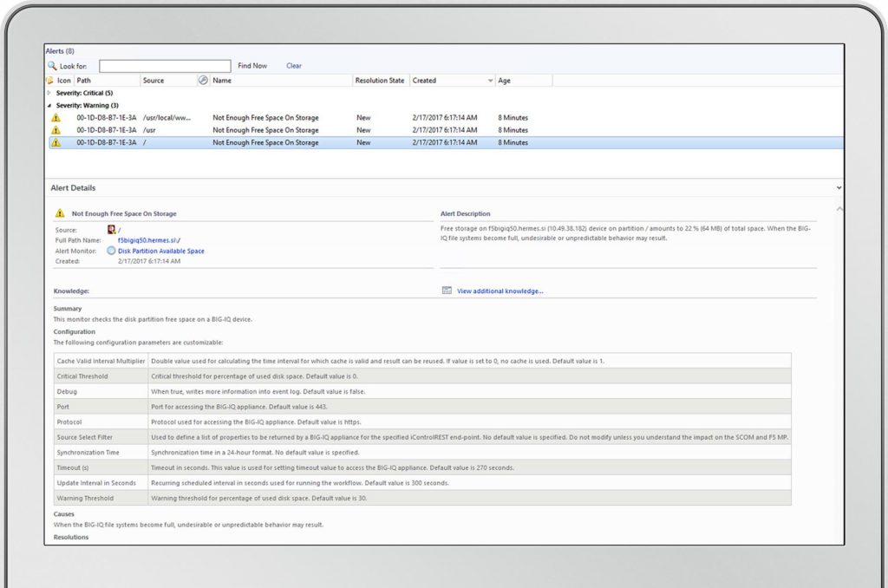The image size is (888, 588).
Task: Select the highlighted alert row with source /
Action: point(446,143)
